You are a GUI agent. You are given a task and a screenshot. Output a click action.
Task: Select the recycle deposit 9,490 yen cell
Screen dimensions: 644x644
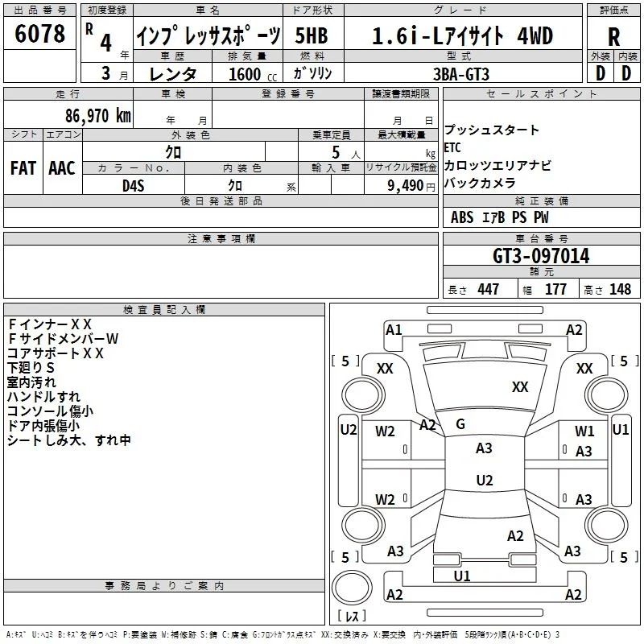click(x=401, y=185)
